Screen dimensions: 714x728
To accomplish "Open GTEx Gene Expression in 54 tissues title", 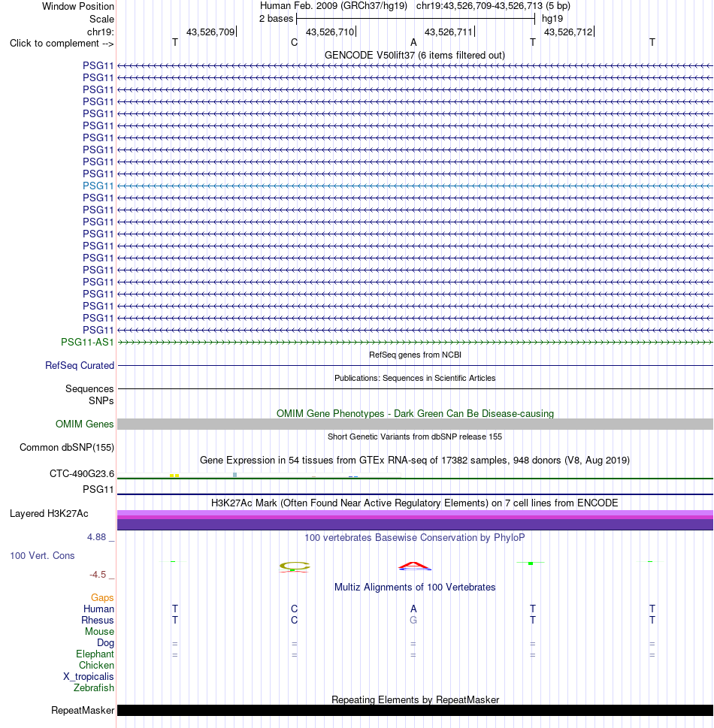I will coord(415,460).
